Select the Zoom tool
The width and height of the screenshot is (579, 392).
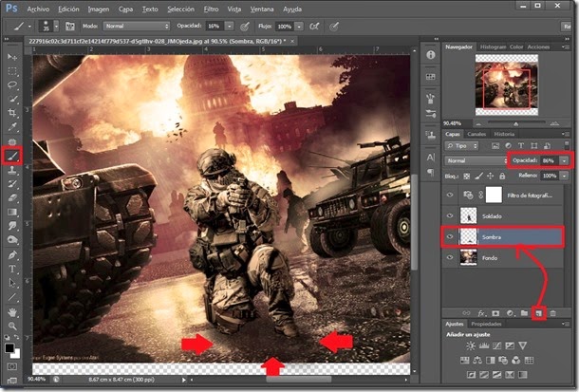click(x=12, y=326)
